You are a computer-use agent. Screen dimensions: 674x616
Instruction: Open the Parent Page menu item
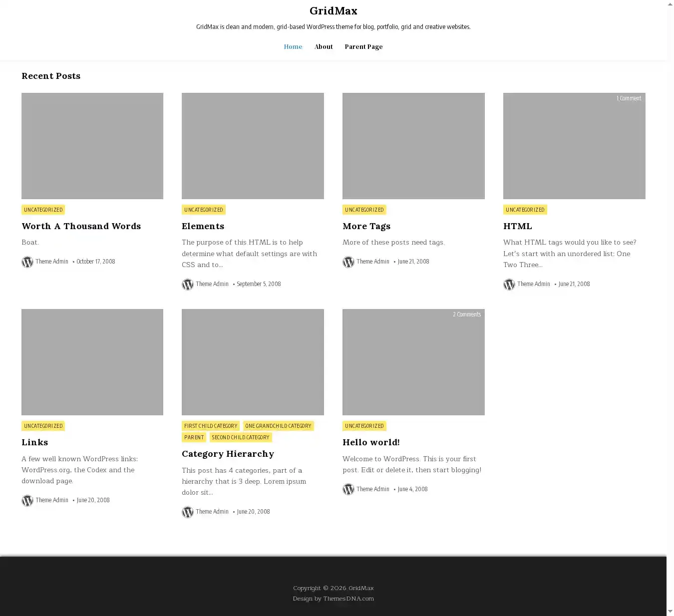point(363,46)
